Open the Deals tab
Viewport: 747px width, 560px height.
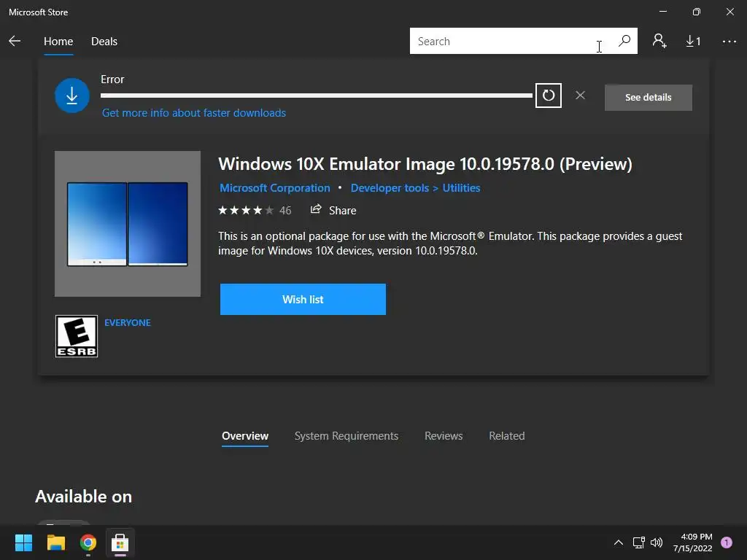click(104, 42)
